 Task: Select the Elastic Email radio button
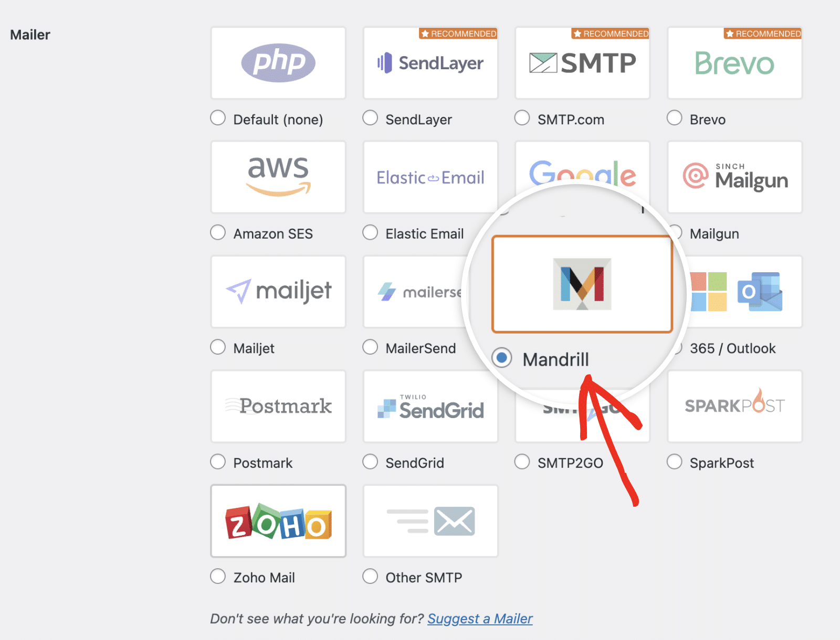[370, 232]
